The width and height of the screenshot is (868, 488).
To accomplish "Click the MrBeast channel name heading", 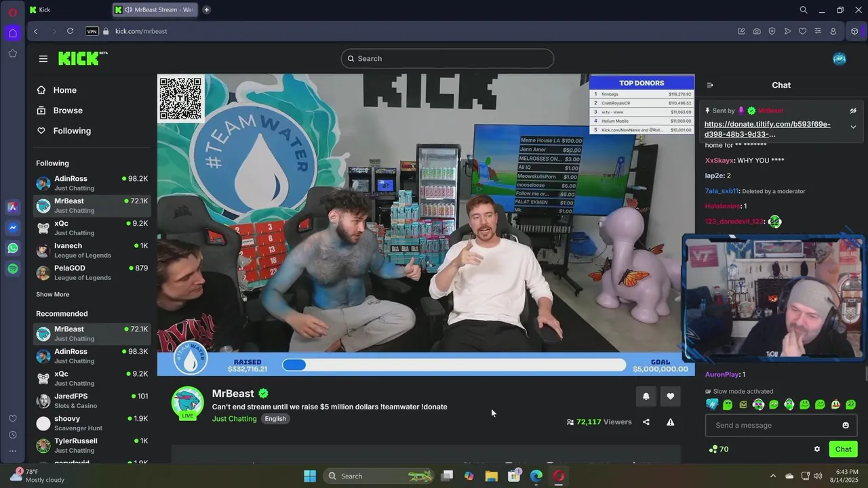I will coord(233,394).
